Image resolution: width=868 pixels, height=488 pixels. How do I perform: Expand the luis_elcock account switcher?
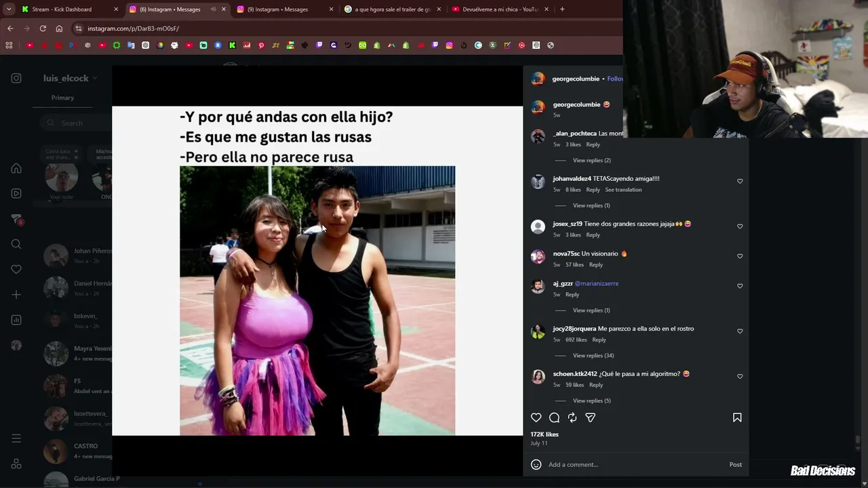(71, 78)
